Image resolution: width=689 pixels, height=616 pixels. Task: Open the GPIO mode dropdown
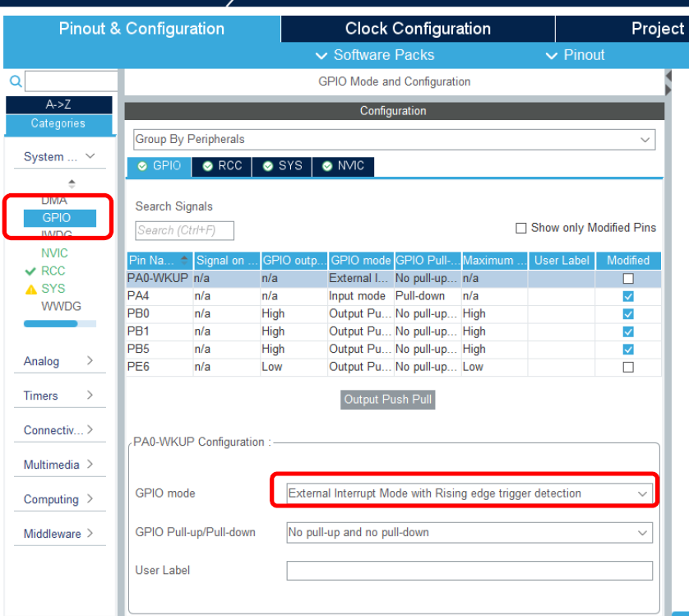coord(469,493)
